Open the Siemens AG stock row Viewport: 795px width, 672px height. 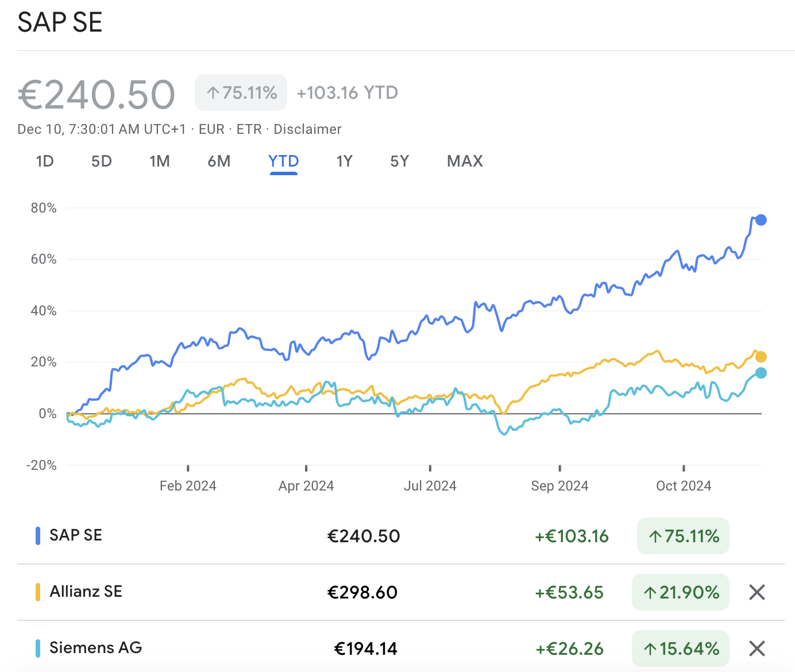[x=95, y=648]
